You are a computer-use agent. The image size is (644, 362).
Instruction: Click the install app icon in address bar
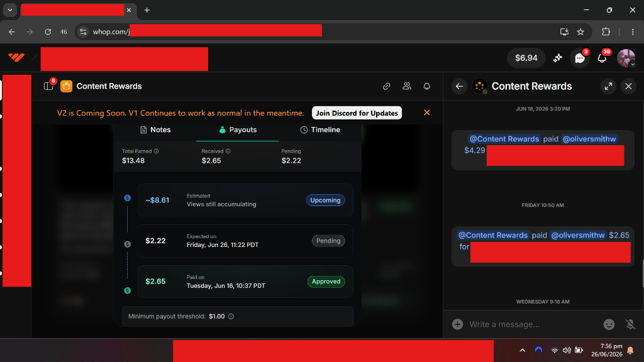564,31
